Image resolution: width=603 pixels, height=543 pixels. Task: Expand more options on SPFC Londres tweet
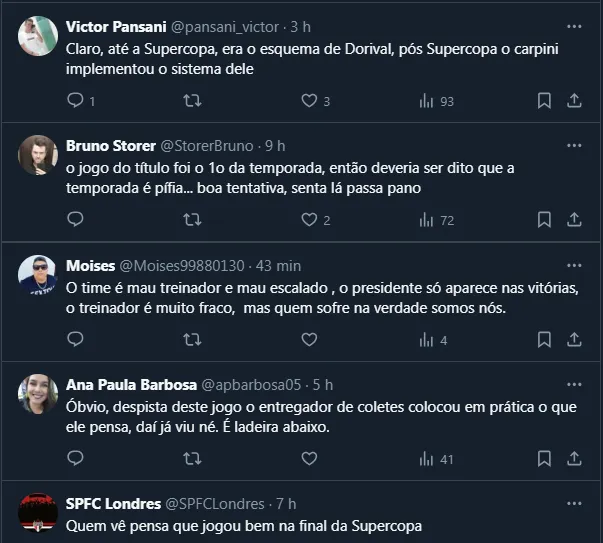(x=573, y=503)
